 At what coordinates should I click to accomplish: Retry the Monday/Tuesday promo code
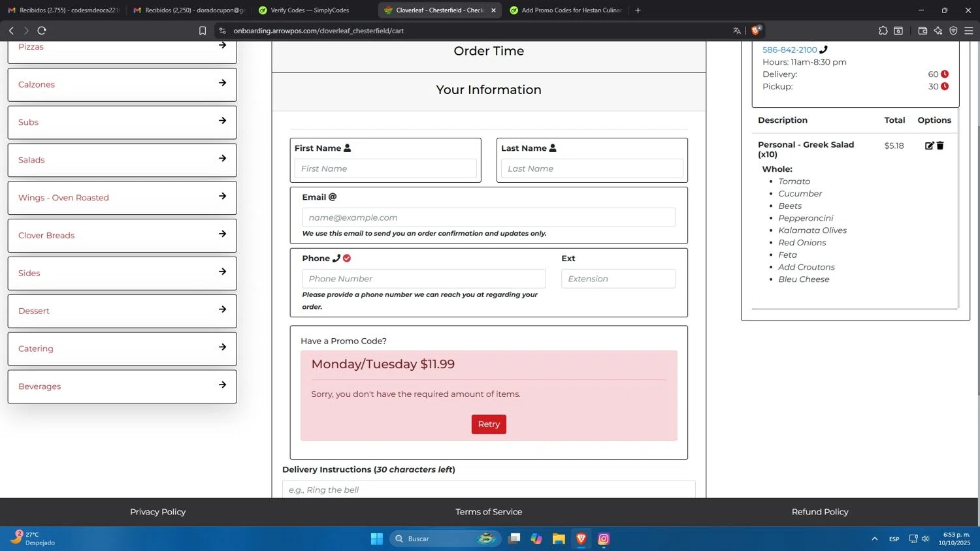(489, 424)
